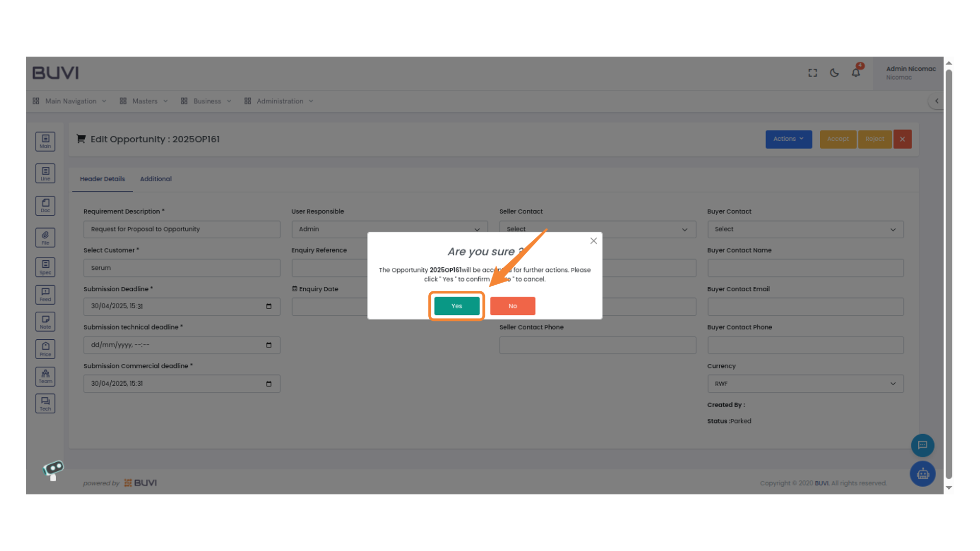This screenshot has height=551, width=980.
Task: Confirm by clicking Yes
Action: [456, 306]
